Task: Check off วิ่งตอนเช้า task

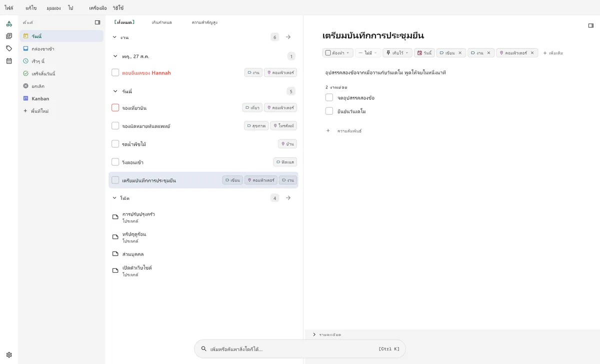Action: click(115, 162)
